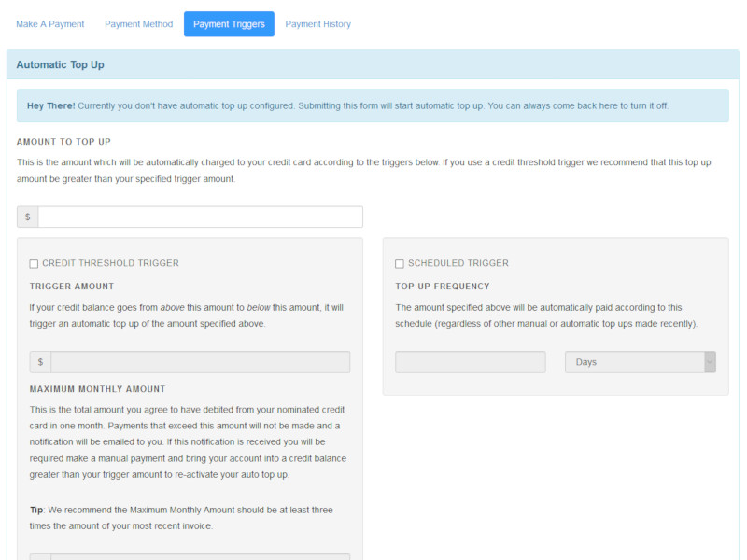Click the Trigger Amount input field
Screen dimensions: 747x560
pos(200,362)
